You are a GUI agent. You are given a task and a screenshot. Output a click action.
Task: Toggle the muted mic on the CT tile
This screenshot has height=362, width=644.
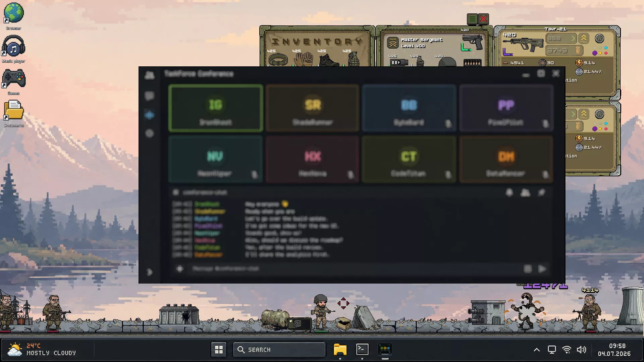[448, 175]
